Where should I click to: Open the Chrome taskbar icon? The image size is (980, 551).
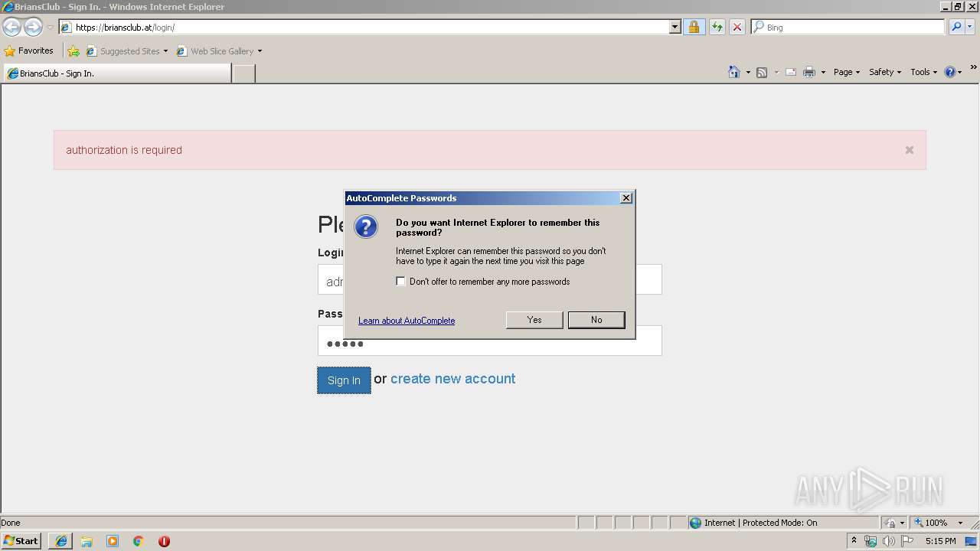point(139,541)
